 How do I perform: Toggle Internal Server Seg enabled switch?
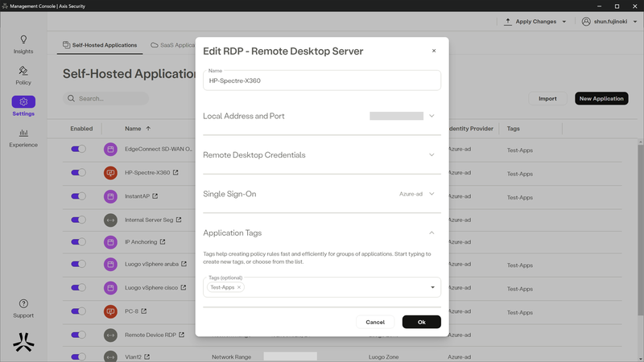click(x=78, y=220)
